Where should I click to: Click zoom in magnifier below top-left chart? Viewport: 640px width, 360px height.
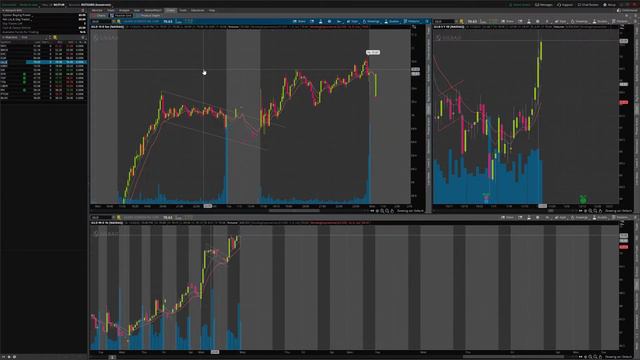382,211
